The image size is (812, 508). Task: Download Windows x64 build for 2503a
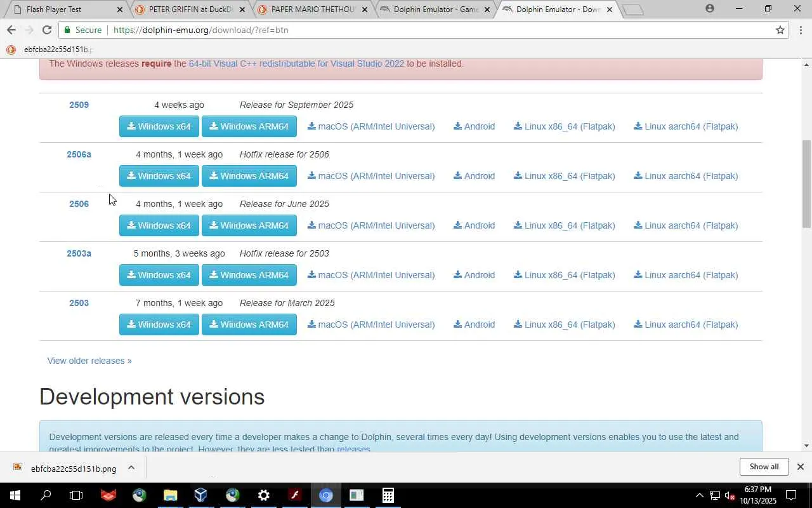point(159,275)
